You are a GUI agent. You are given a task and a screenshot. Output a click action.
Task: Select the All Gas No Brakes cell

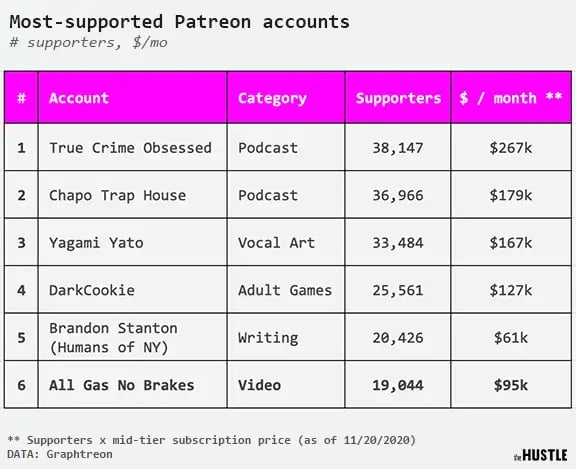(133, 385)
